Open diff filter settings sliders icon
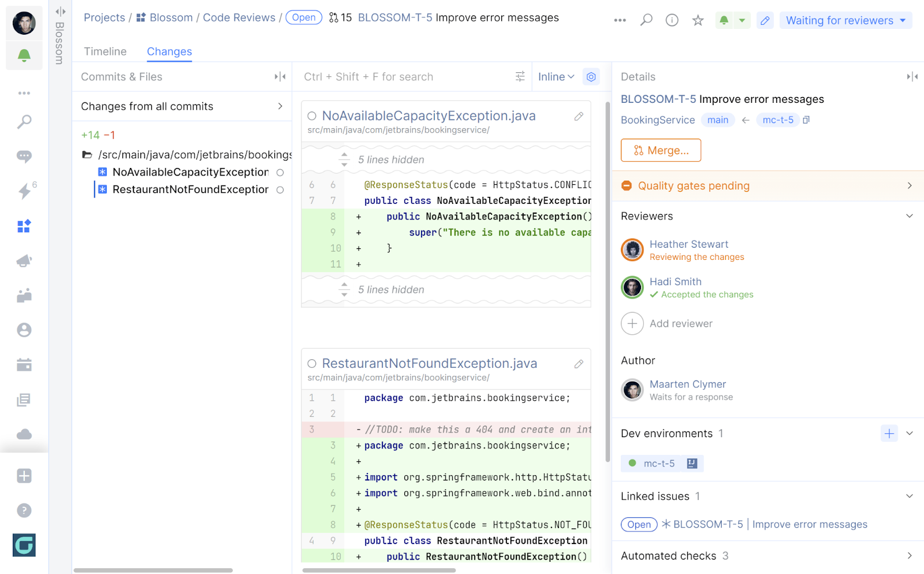The height and width of the screenshot is (574, 924). pyautogui.click(x=520, y=77)
